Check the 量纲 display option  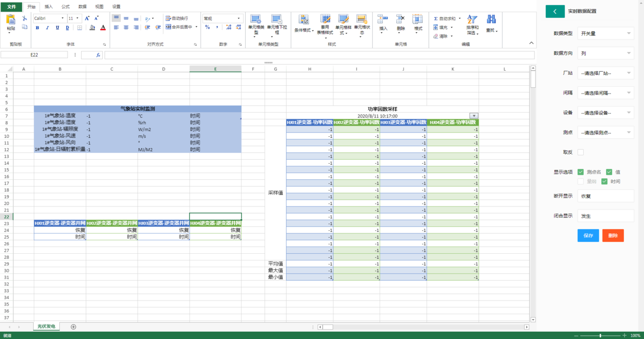(581, 181)
